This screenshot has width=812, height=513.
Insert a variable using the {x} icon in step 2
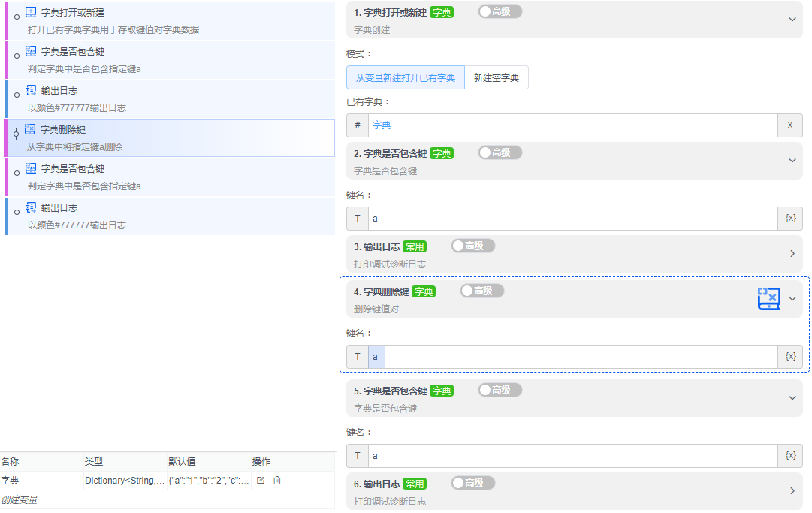[x=789, y=218]
